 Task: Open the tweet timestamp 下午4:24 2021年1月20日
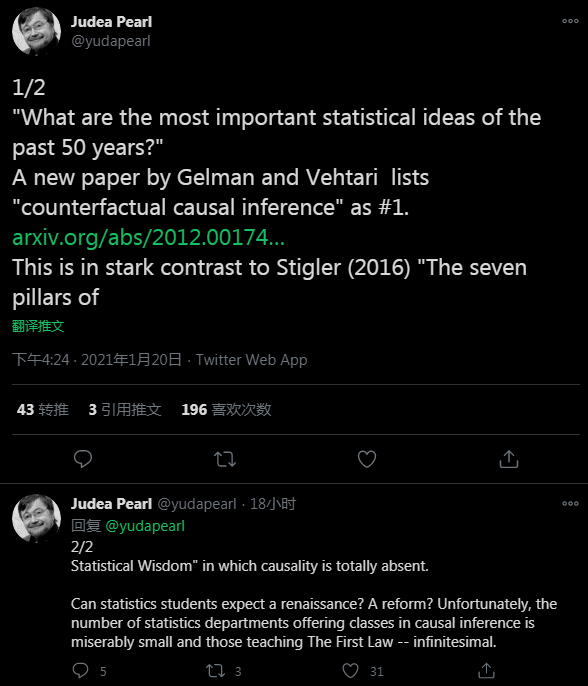[x=97, y=360]
